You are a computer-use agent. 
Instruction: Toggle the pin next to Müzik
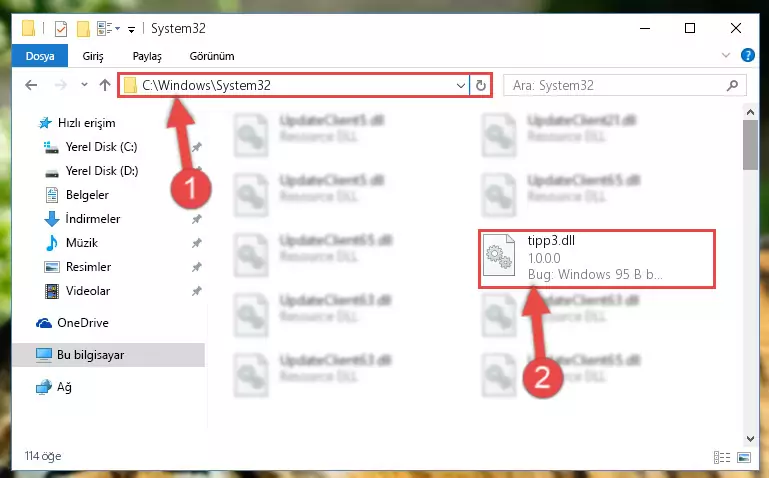click(197, 243)
